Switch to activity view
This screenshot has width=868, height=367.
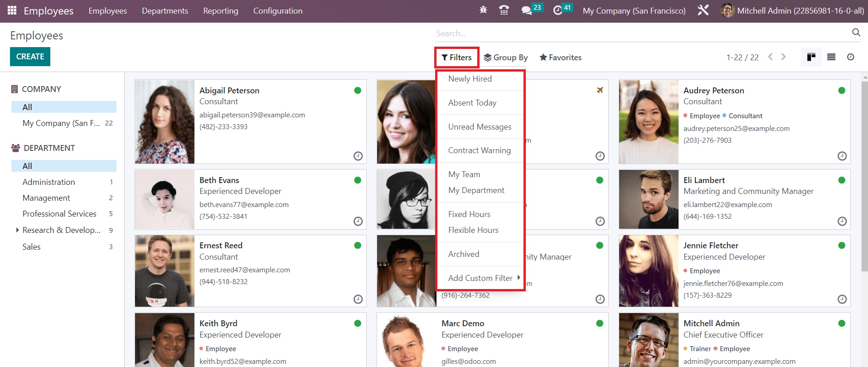pyautogui.click(x=850, y=57)
